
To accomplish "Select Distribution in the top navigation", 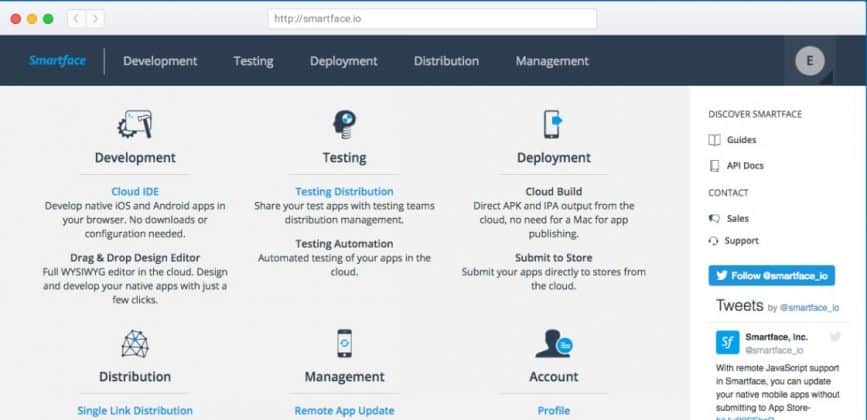I will click(x=446, y=61).
